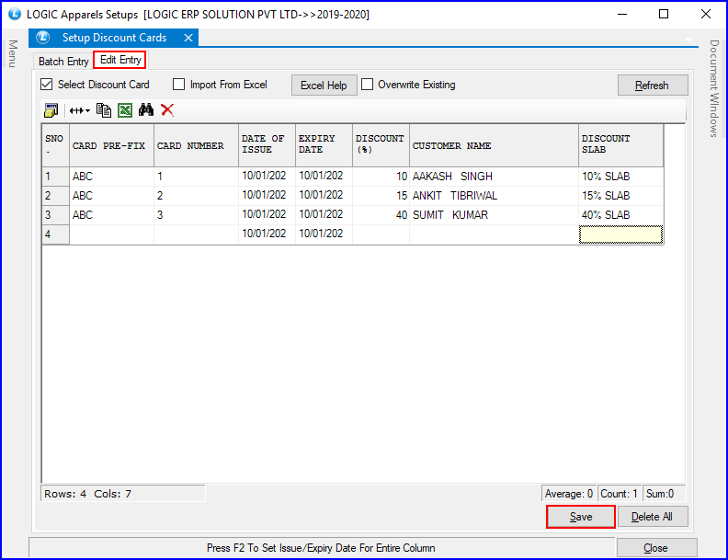Click the DISCOUNT (%) column header
This screenshot has height=560, width=728.
click(x=381, y=145)
